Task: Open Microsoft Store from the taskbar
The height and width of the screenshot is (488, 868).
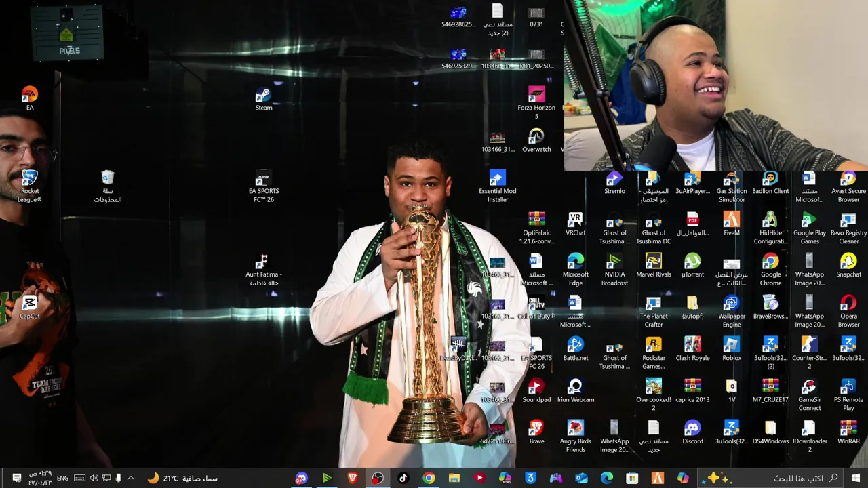Action: click(632, 478)
